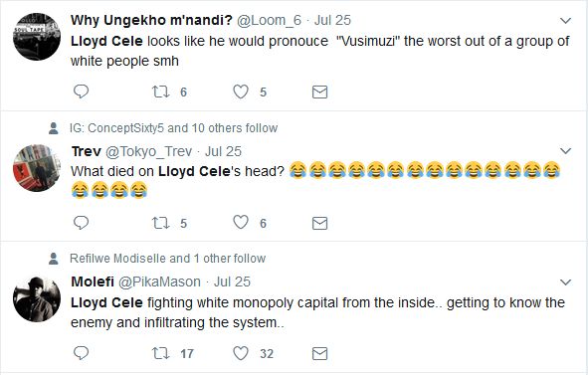The width and height of the screenshot is (588, 375).
Task: Open the Jul 25 timestamp on Loom_6 tweet
Action: coord(332,20)
